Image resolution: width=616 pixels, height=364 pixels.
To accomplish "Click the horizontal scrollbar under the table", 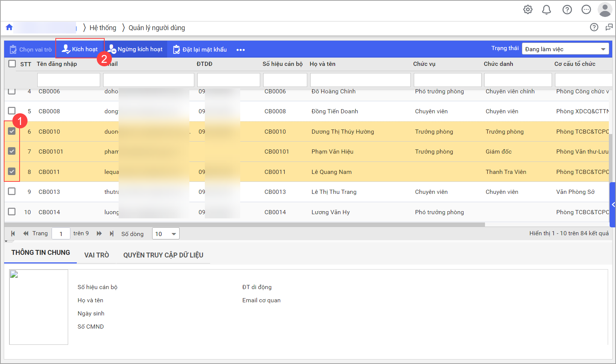I will pyautogui.click(x=245, y=224).
